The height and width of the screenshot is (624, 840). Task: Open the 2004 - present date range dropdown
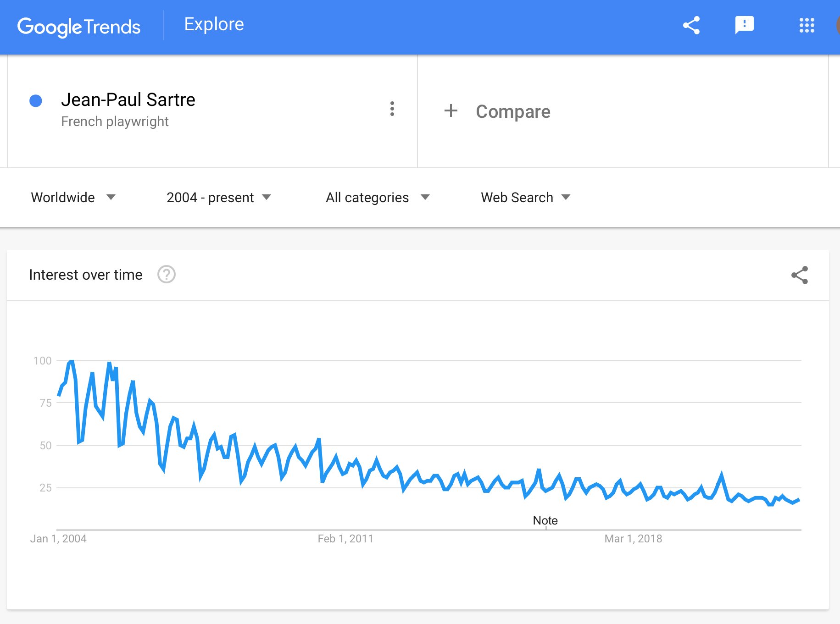pyautogui.click(x=218, y=197)
